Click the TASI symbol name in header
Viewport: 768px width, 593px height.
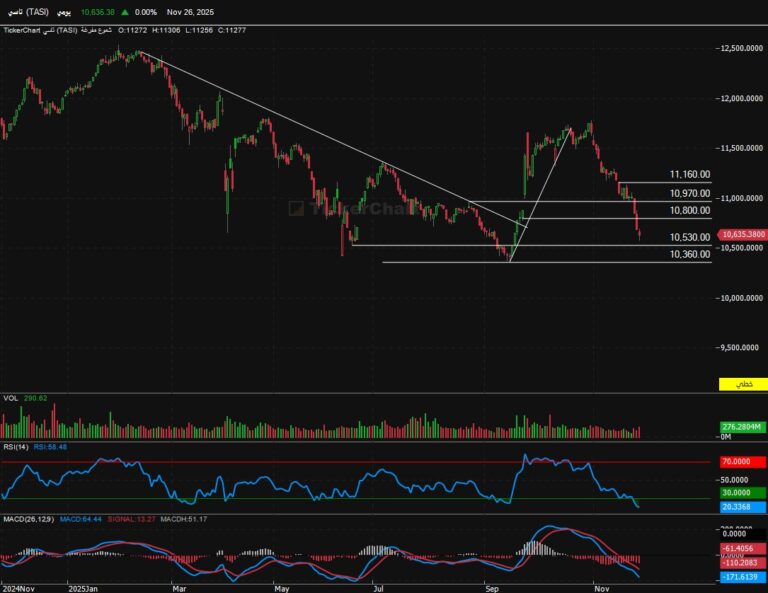pyautogui.click(x=29, y=12)
